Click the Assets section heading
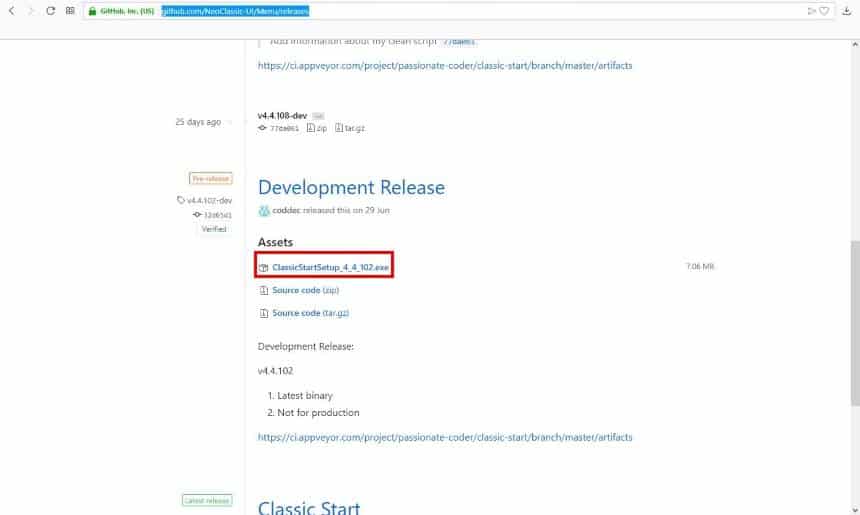 pyautogui.click(x=275, y=242)
